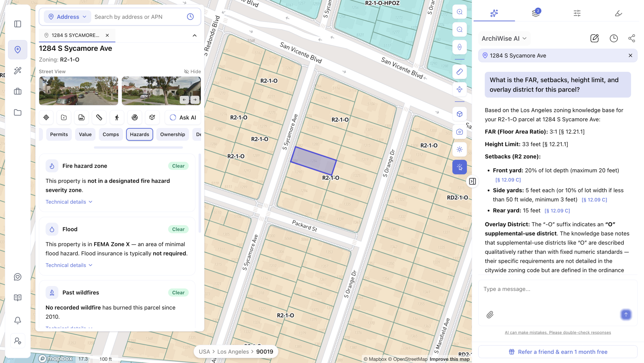Image resolution: width=644 pixels, height=363 pixels.
Task: Zoom out on the map
Action: (460, 29)
